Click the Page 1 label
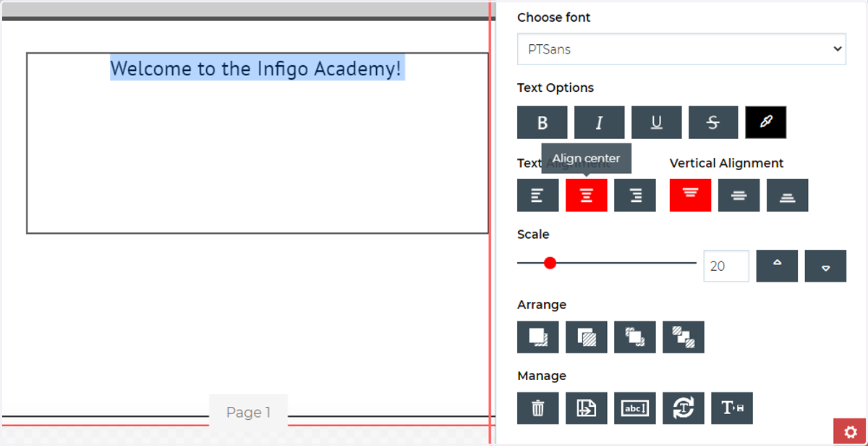The image size is (868, 446). [x=248, y=413]
